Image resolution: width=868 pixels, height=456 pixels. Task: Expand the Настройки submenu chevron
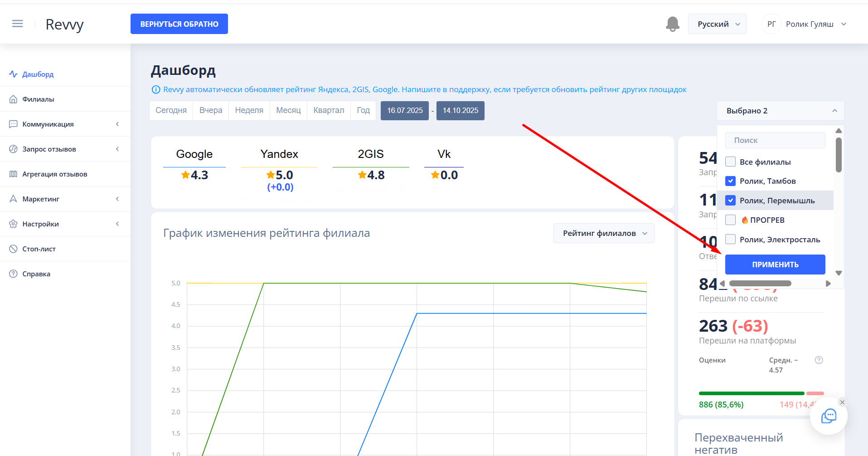pyautogui.click(x=117, y=224)
